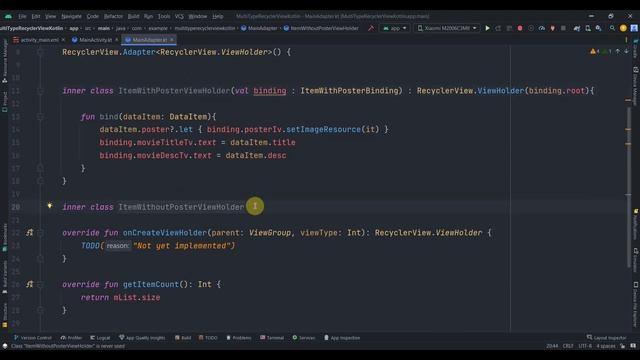The image size is (640, 360).
Task: Open the Notifications sidebar panel
Action: pos(636,224)
